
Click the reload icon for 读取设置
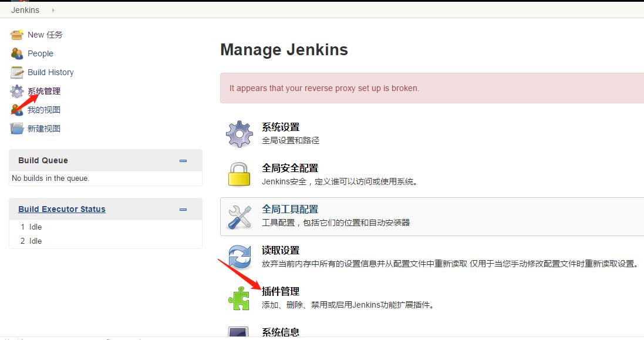pyautogui.click(x=240, y=257)
